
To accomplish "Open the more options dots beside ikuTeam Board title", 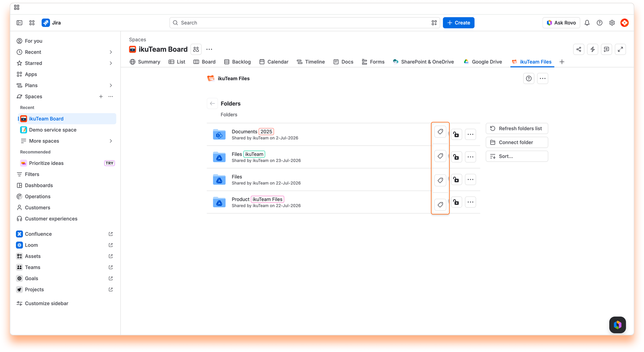I will [x=209, y=49].
